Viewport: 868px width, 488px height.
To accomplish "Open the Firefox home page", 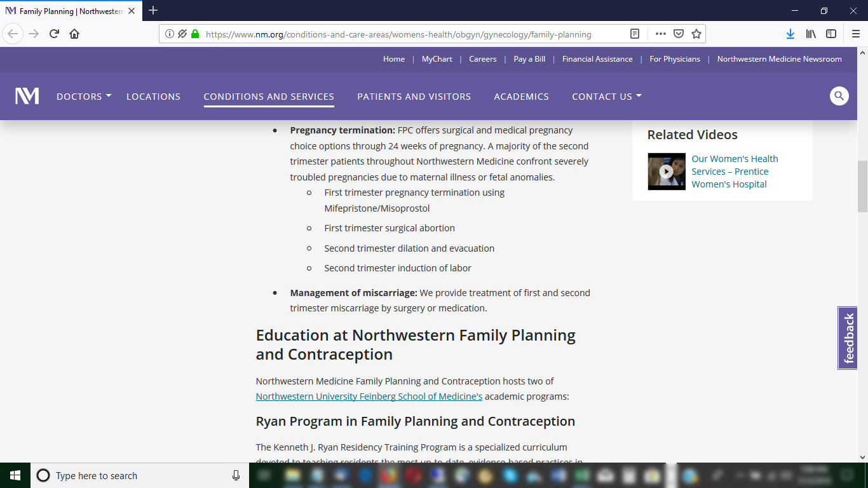I will point(74,34).
